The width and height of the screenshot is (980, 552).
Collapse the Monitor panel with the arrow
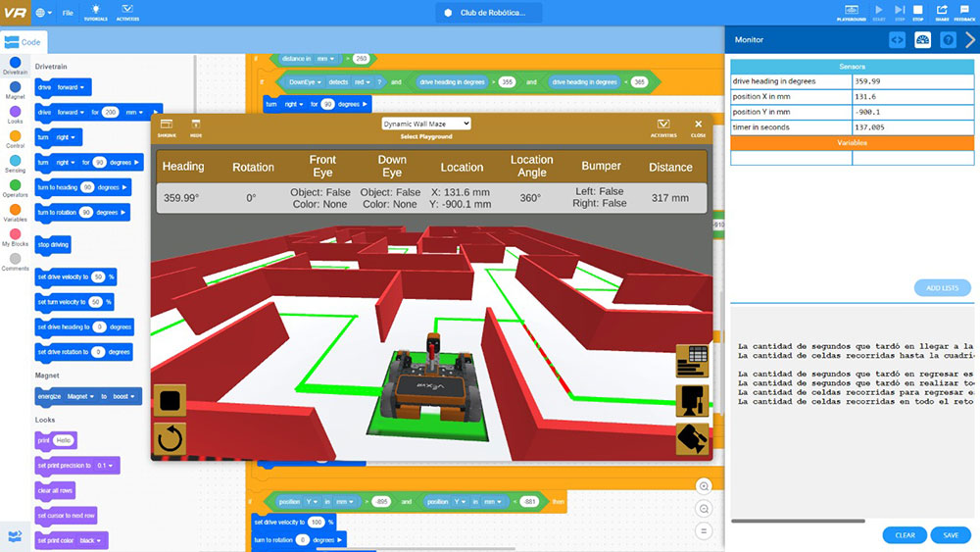coord(970,40)
